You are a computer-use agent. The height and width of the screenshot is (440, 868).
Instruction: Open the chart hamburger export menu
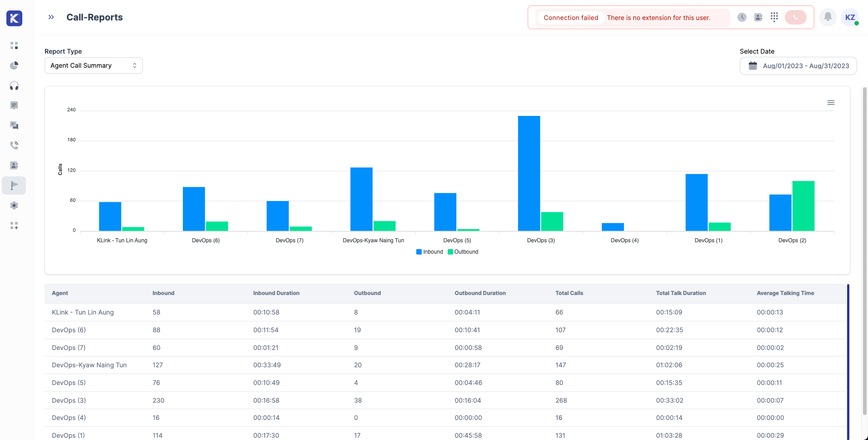point(831,103)
